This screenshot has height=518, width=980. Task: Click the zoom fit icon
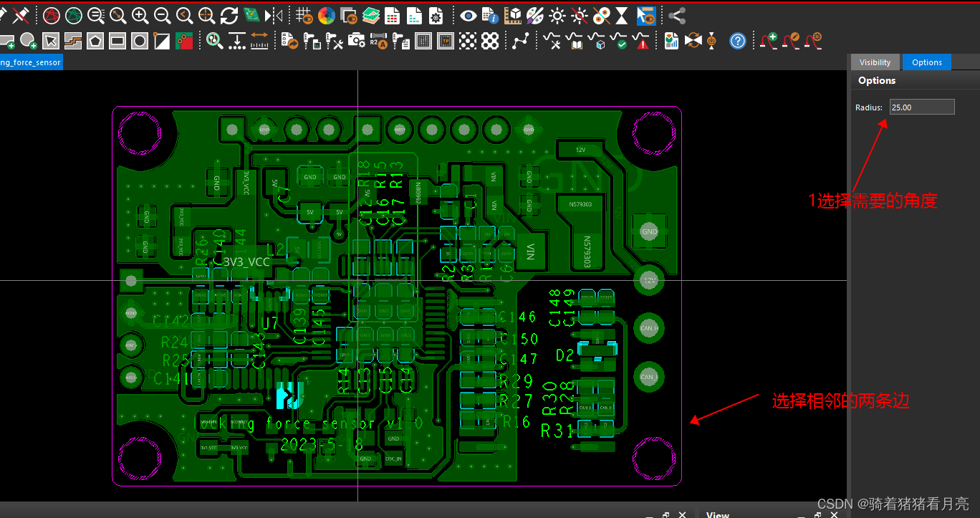[x=117, y=14]
